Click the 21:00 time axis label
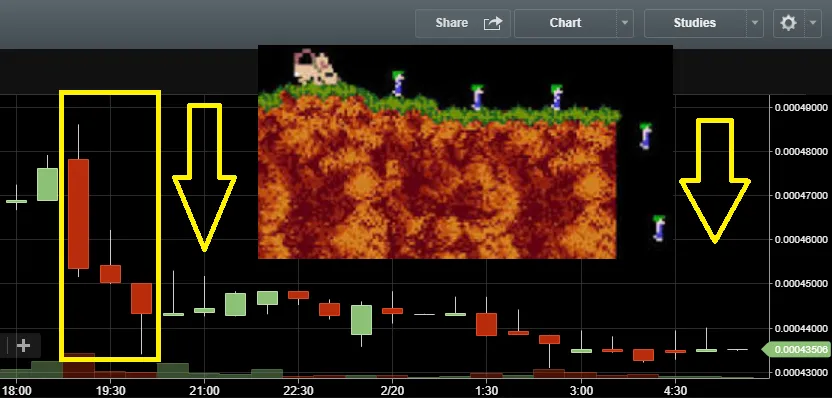832x398 pixels. [205, 391]
